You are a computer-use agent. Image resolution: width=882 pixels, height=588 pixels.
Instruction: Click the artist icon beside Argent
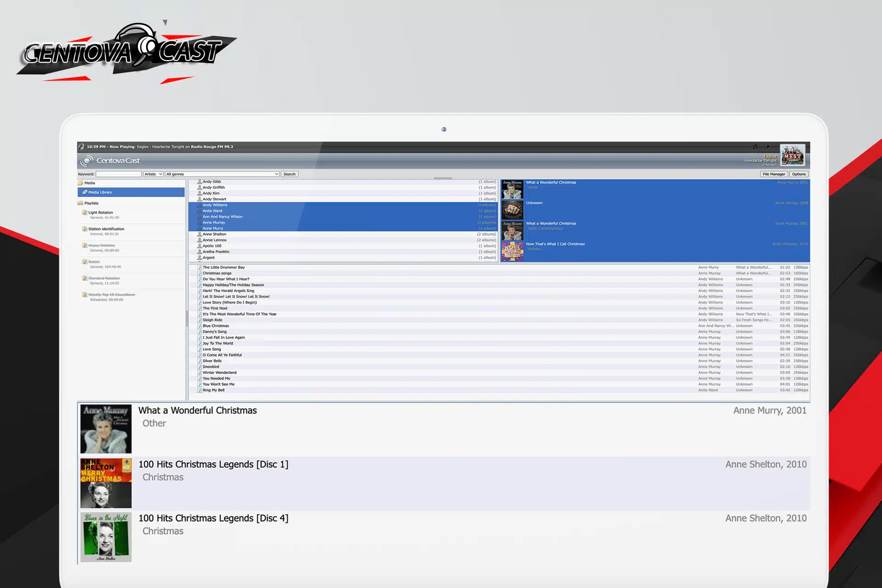point(200,258)
